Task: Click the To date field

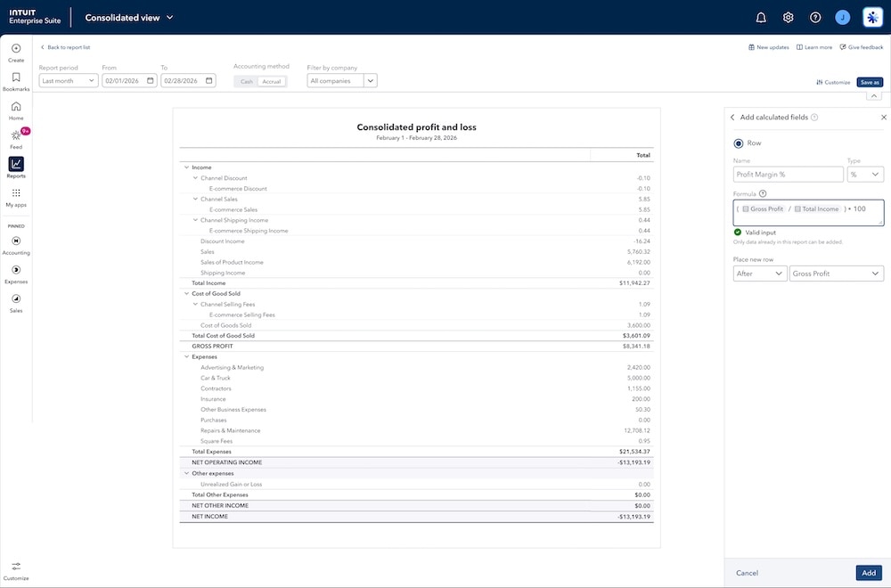Action: tap(188, 81)
